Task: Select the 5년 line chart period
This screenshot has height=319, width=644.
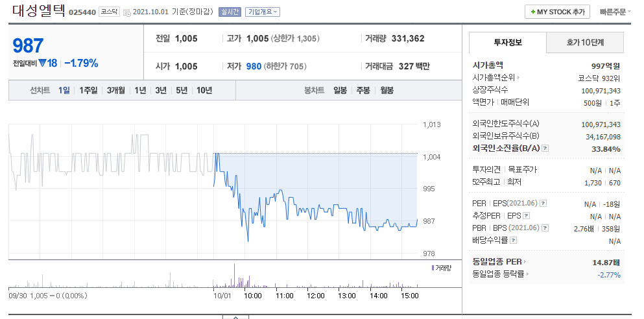Action: (x=182, y=90)
